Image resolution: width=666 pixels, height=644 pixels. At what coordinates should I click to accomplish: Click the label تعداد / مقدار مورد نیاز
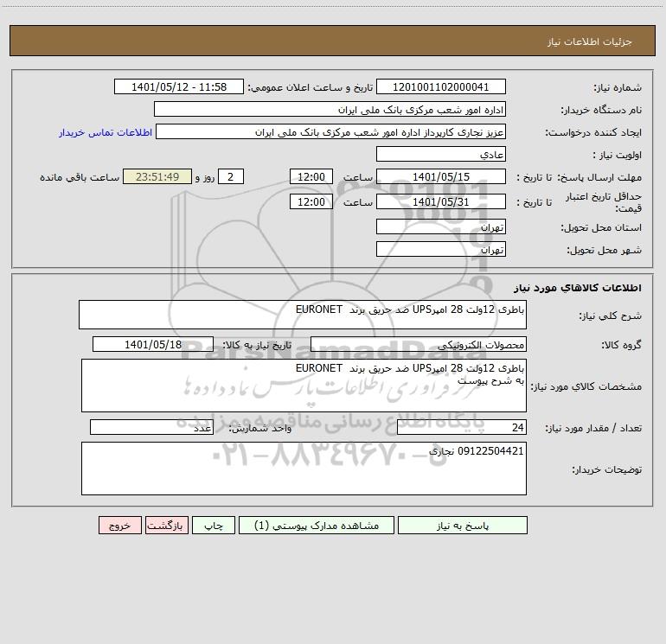coord(593,429)
